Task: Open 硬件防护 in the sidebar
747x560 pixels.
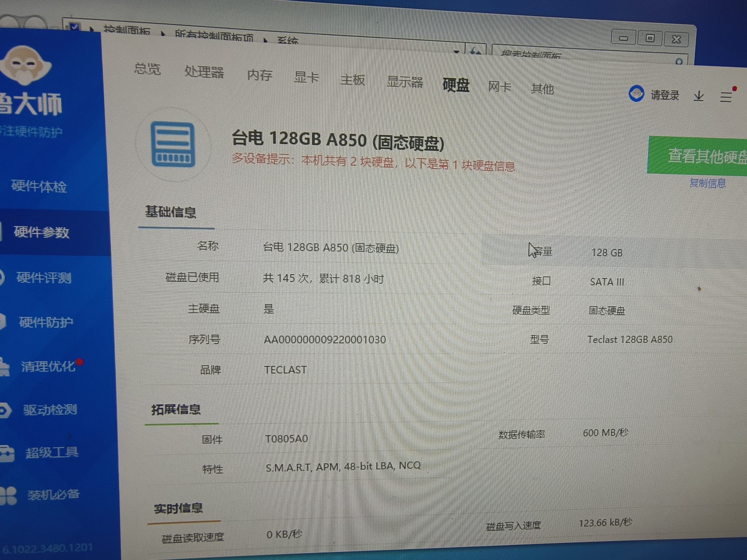Action: click(46, 322)
